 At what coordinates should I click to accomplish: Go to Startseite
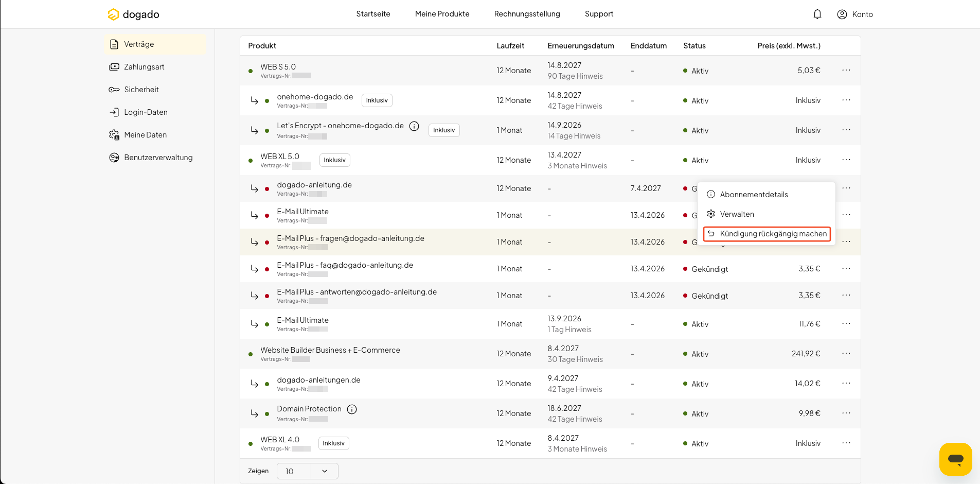coord(373,14)
